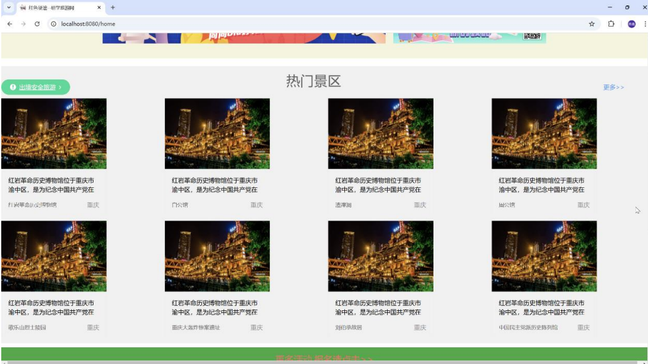Click the horizontal scrollbar at page bottom
Viewport: 648px width, 364px height.
[x=324, y=362]
